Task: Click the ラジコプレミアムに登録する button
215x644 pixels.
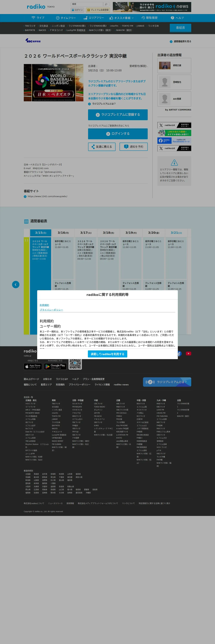Action: click(118, 115)
